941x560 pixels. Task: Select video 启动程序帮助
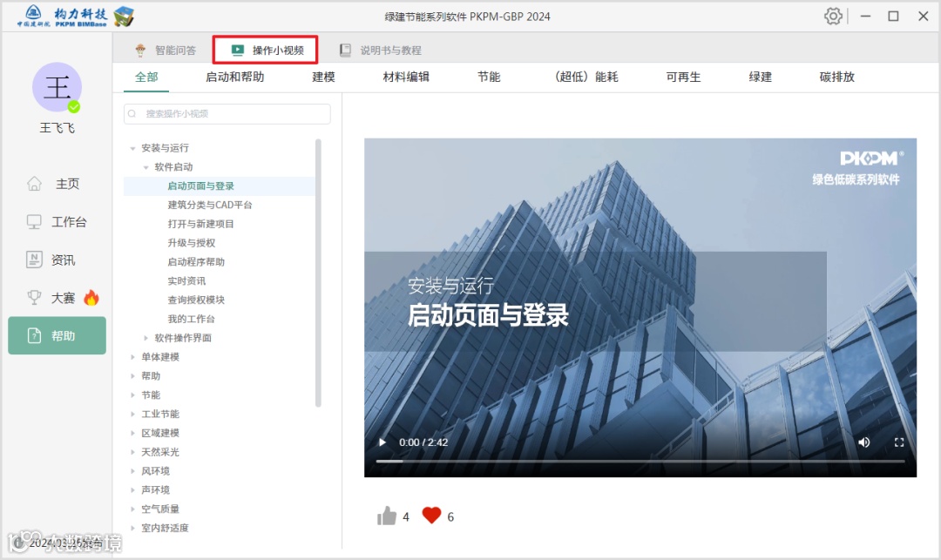tap(196, 262)
